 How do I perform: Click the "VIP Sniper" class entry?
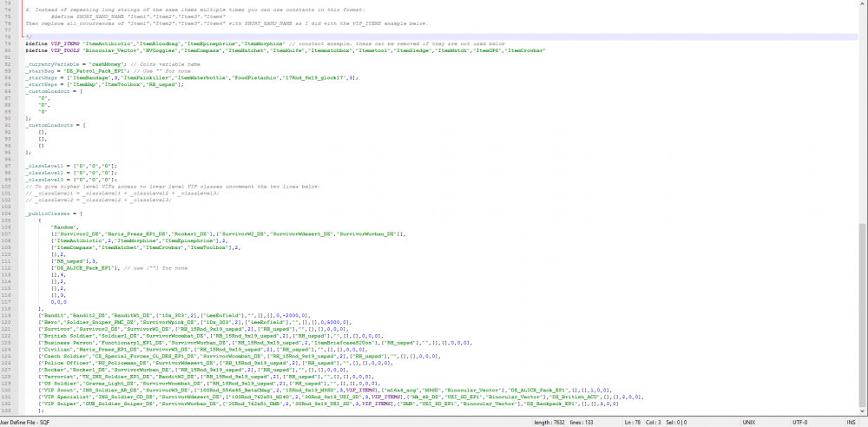coord(55,404)
